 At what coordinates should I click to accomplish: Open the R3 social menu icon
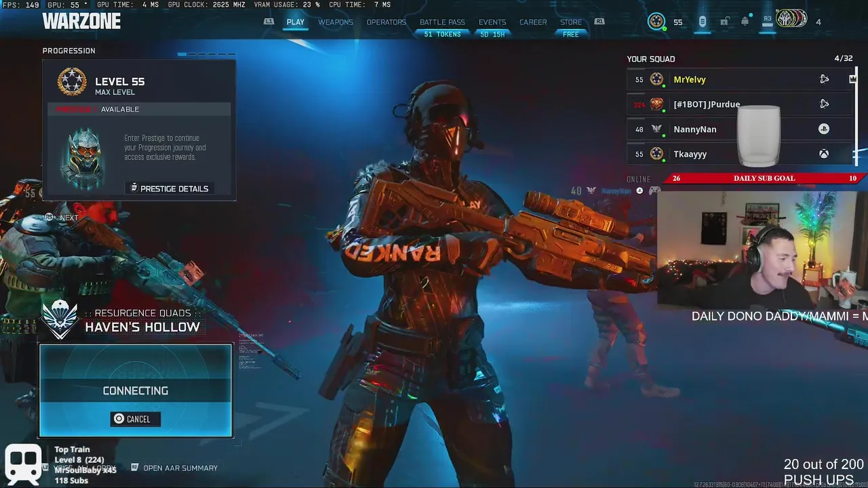[768, 22]
